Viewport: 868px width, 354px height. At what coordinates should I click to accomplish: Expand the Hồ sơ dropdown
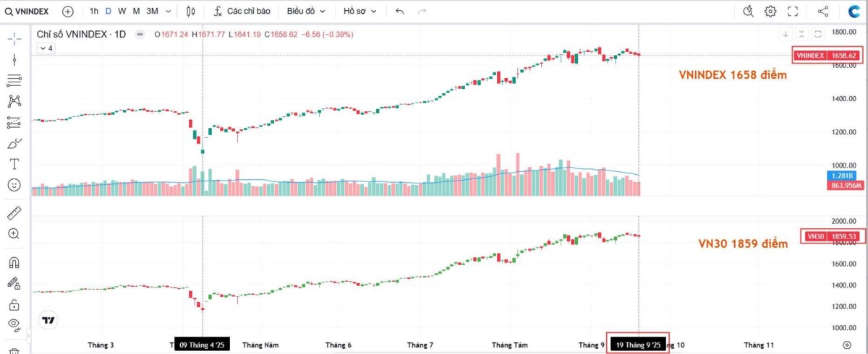[359, 12]
